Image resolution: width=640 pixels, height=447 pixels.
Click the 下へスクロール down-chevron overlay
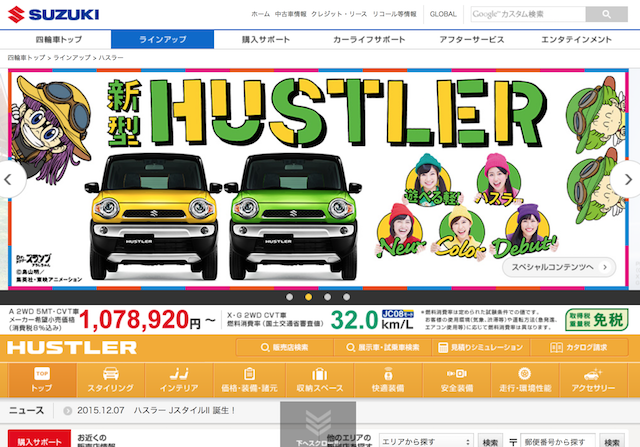click(x=318, y=425)
